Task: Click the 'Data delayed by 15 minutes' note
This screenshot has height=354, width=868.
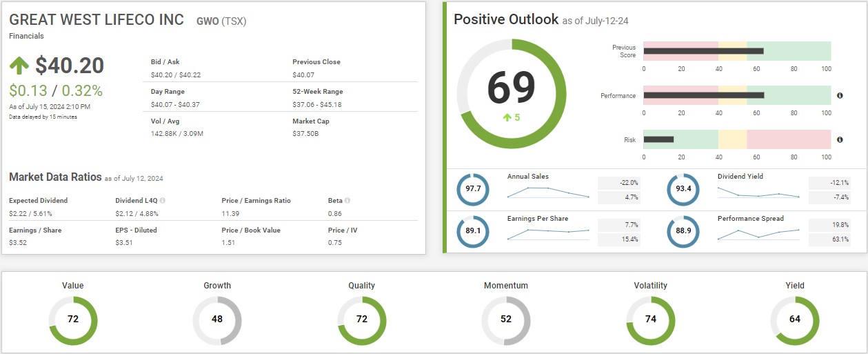Action: tap(43, 117)
